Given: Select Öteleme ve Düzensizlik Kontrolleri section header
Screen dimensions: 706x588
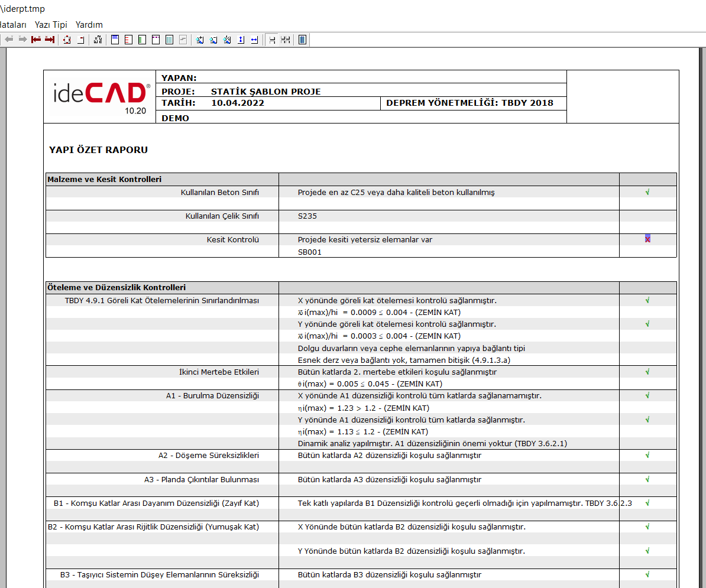Looking at the screenshot, I should pos(116,287).
